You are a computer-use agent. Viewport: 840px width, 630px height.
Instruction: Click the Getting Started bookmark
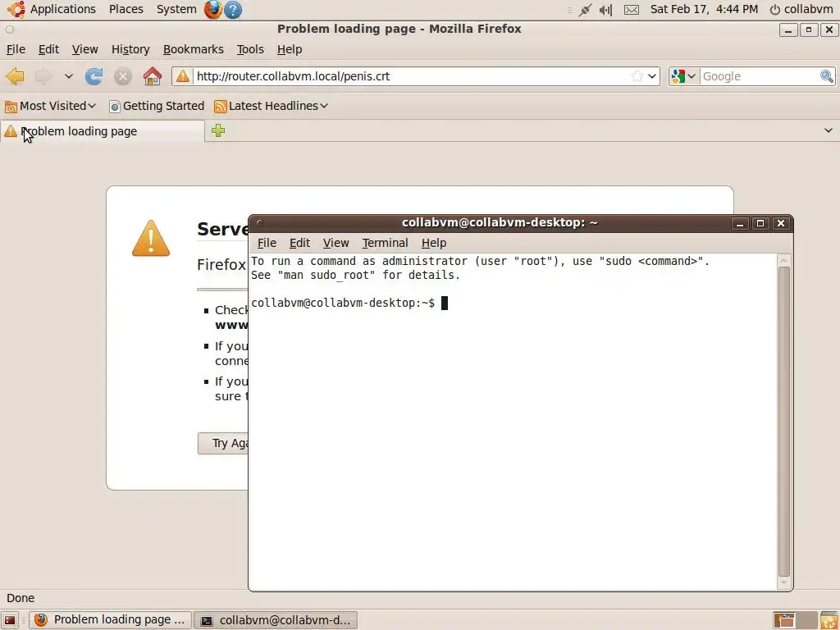(x=157, y=106)
